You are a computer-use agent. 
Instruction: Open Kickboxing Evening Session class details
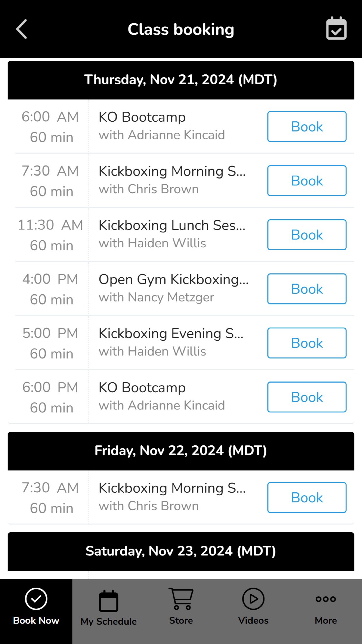[x=171, y=334]
